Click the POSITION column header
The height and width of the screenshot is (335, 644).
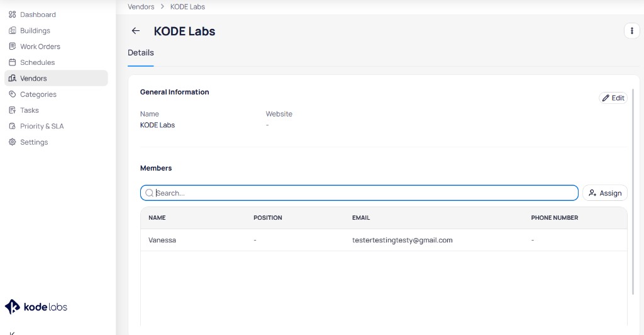pos(268,218)
